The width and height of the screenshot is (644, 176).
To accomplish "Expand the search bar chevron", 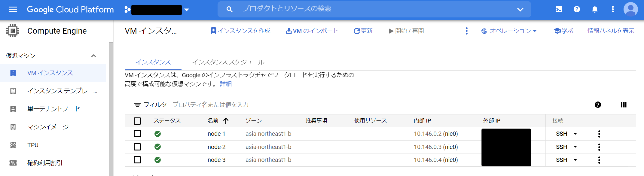I will point(520,10).
